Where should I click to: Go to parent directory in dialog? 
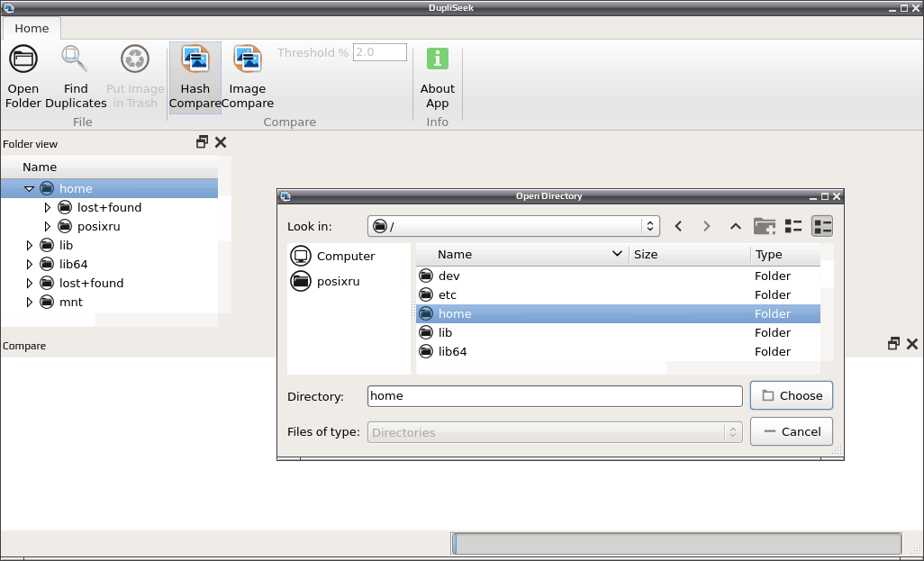point(735,226)
